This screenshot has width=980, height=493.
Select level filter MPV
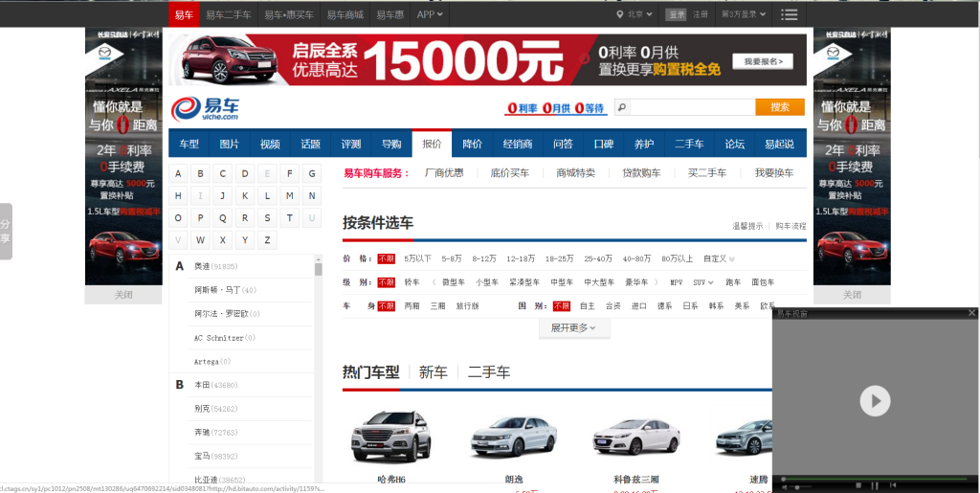[677, 282]
